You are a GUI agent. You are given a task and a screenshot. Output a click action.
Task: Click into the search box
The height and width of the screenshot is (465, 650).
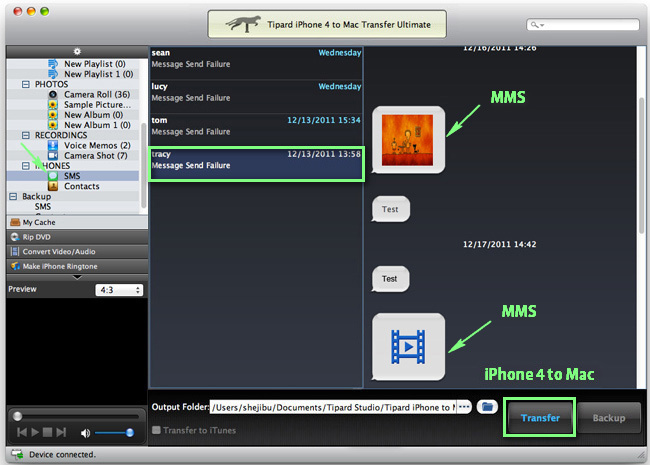point(583,25)
